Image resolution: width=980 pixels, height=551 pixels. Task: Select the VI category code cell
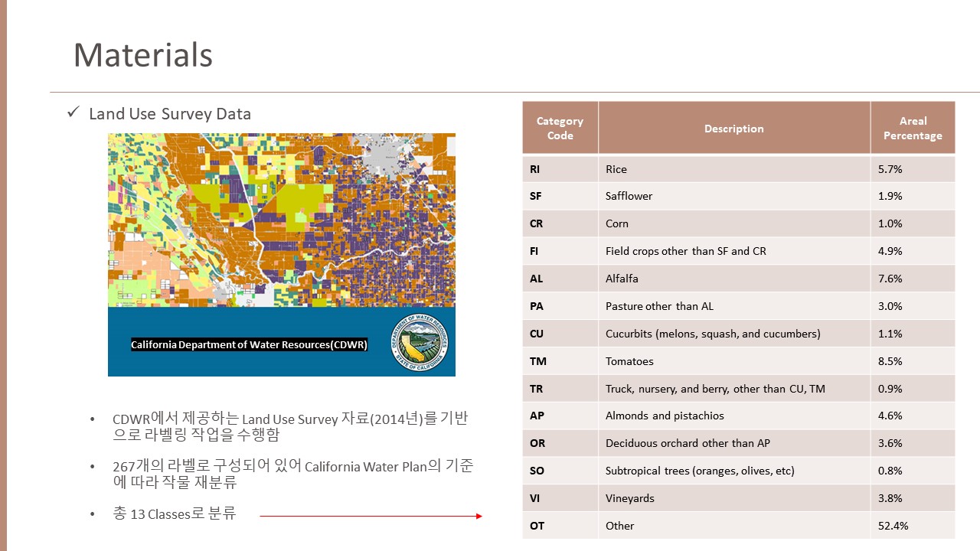560,498
